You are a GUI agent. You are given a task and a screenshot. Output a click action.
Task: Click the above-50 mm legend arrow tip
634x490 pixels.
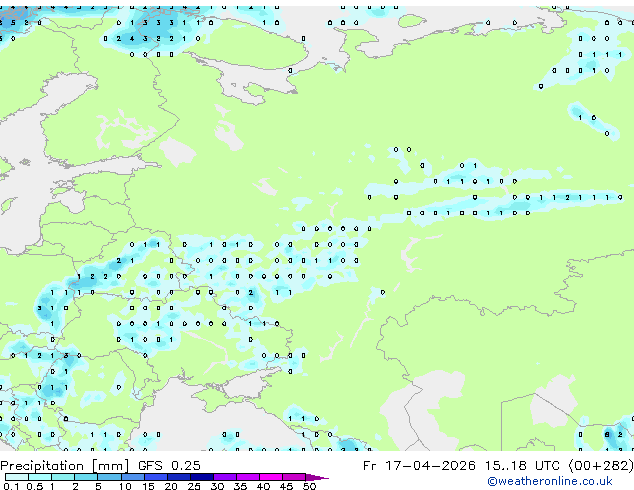tap(317, 477)
